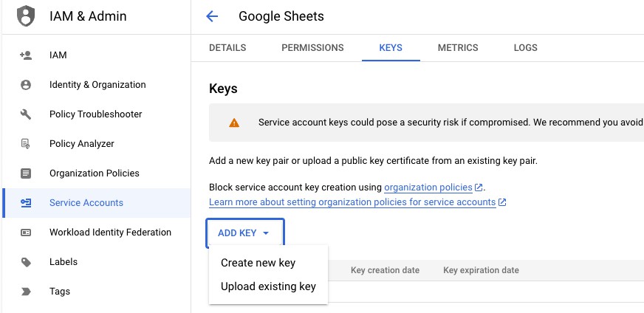Open the Permissions tab
Screen dimensions: 644x313
[312, 48]
